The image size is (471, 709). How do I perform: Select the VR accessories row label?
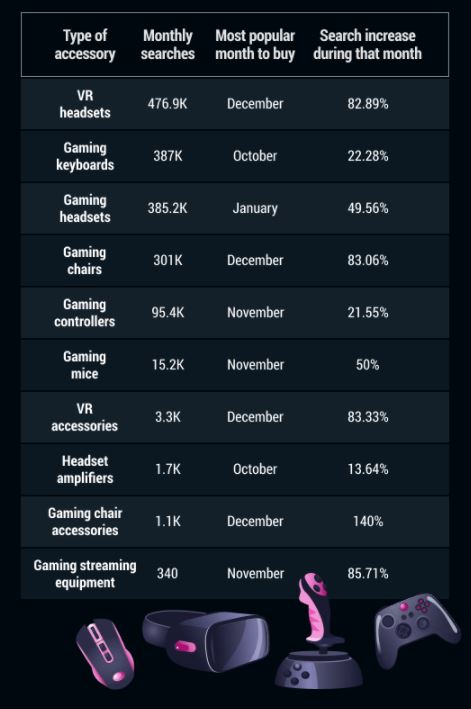tap(85, 417)
